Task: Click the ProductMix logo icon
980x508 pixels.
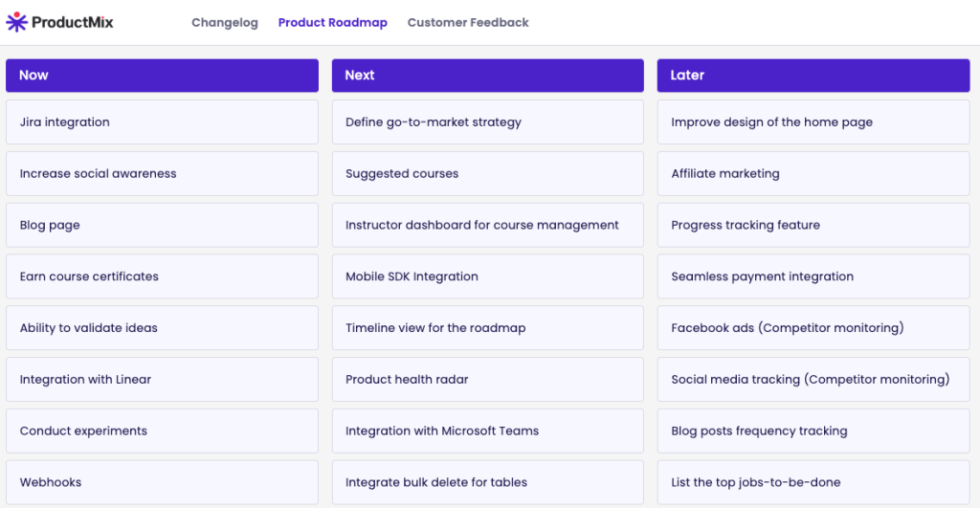Action: [16, 22]
